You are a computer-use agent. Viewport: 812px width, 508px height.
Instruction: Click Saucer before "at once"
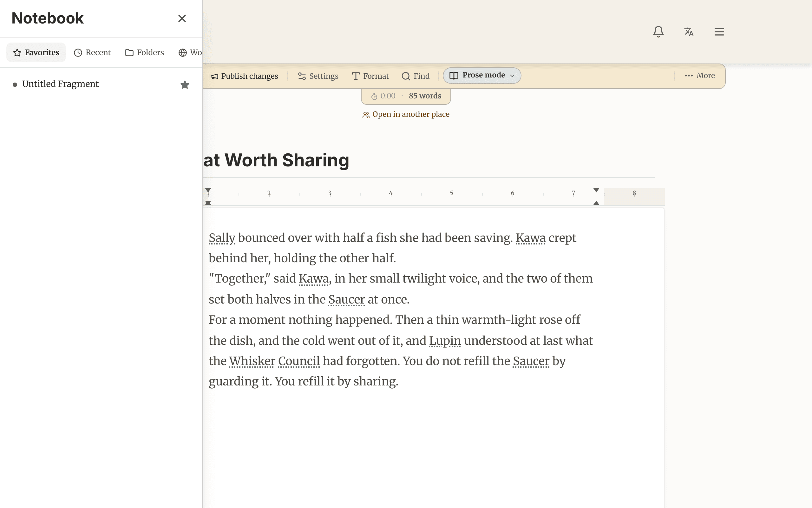point(346,299)
